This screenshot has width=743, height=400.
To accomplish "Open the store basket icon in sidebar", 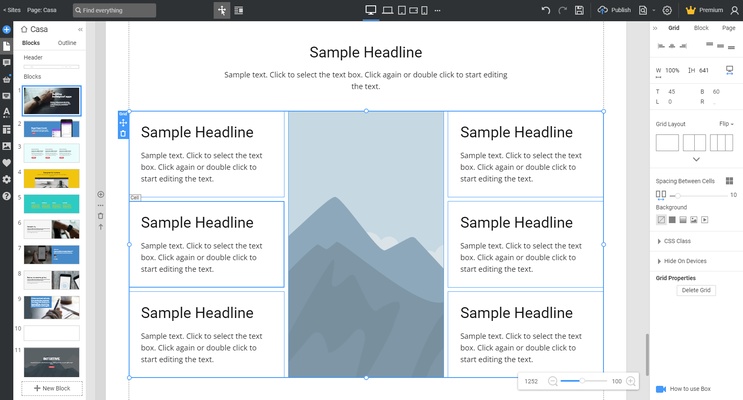I will pyautogui.click(x=6, y=79).
